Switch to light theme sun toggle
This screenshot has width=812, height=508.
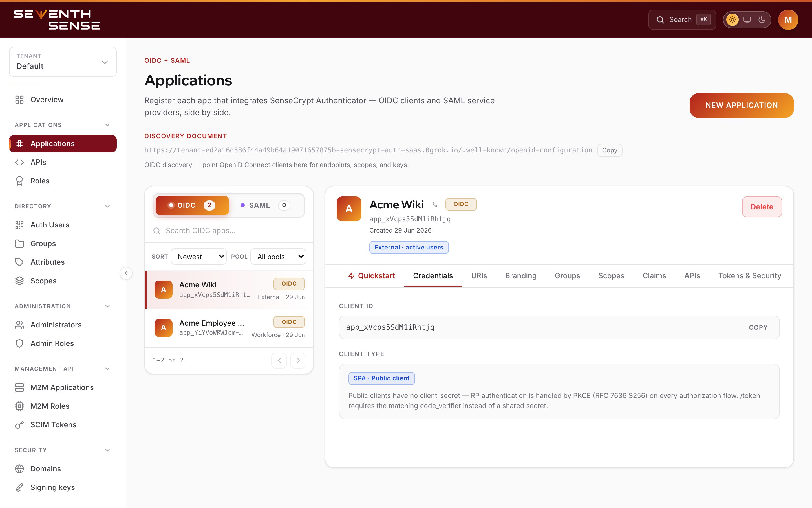(x=732, y=20)
